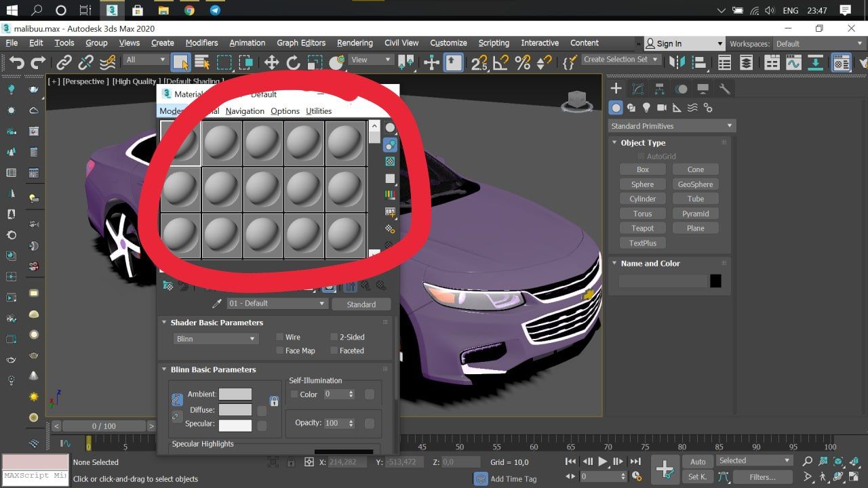Screen dimensions: 868x488
Task: Click the Unlink Selection icon
Action: 85,62
